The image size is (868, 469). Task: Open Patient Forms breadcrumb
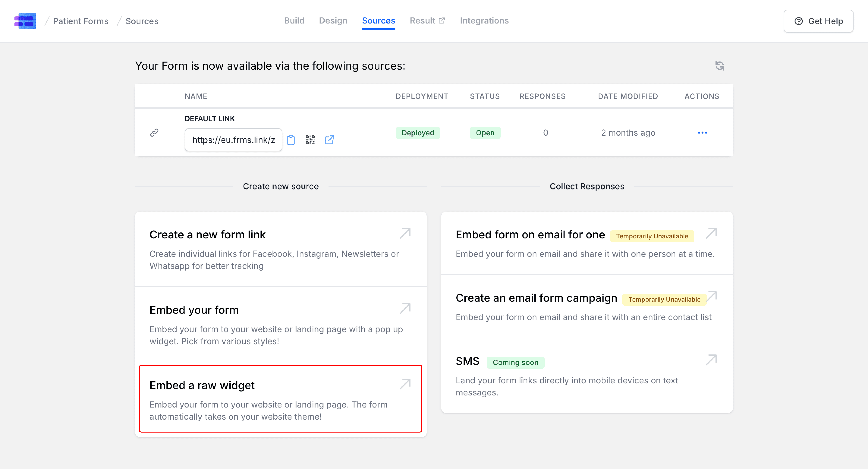tap(80, 21)
